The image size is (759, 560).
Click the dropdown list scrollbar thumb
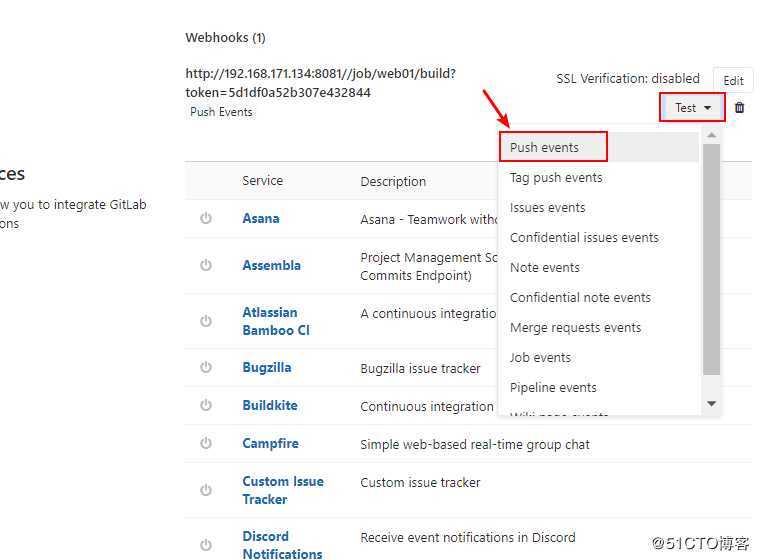(x=711, y=259)
